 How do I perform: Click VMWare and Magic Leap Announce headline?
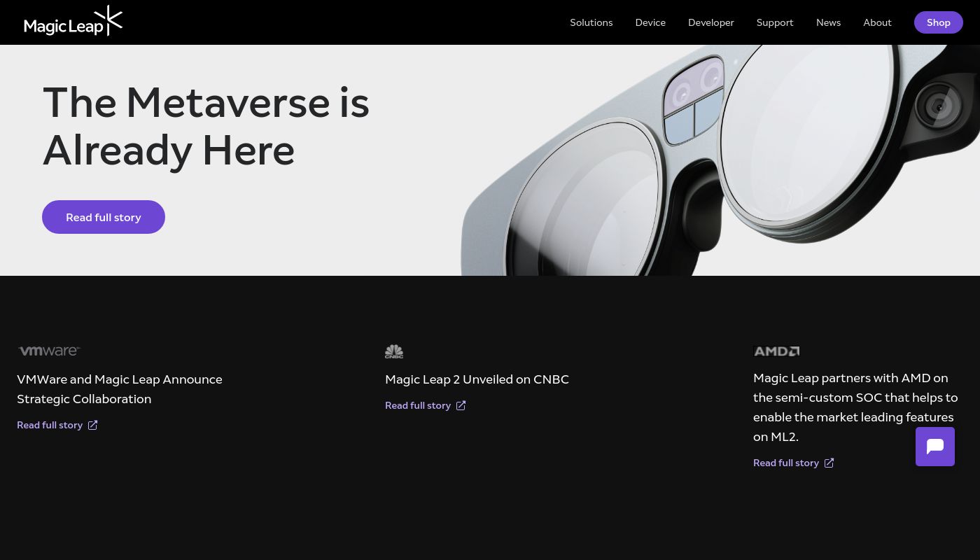120,388
